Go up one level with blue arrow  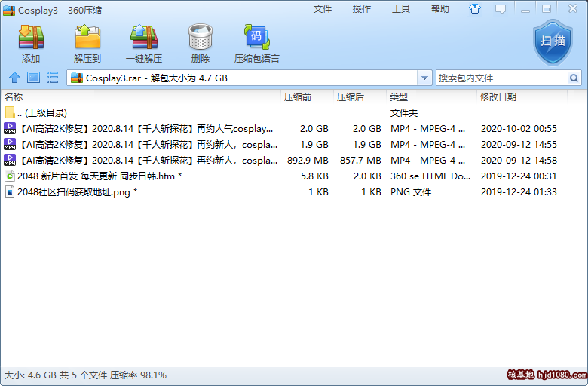click(14, 78)
